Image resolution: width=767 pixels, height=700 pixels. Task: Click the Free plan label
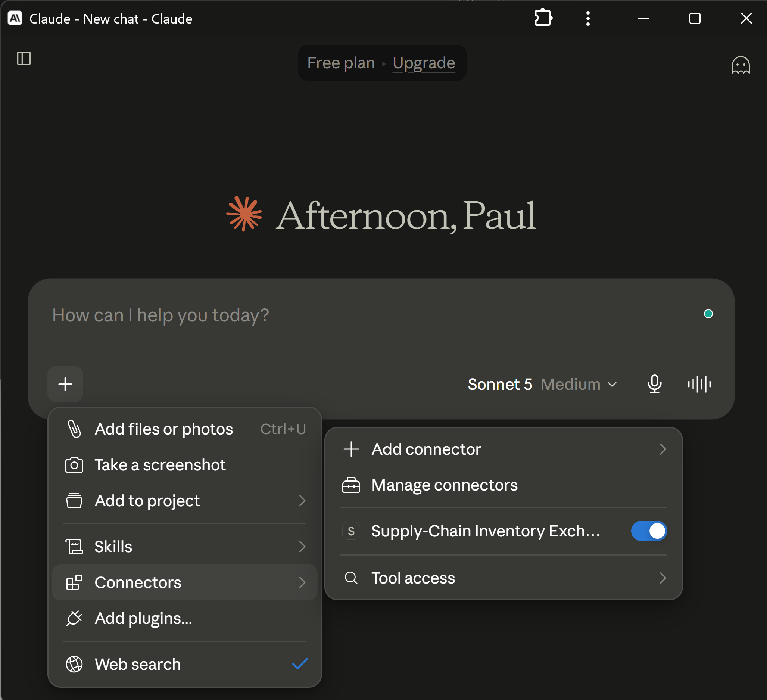tap(341, 63)
